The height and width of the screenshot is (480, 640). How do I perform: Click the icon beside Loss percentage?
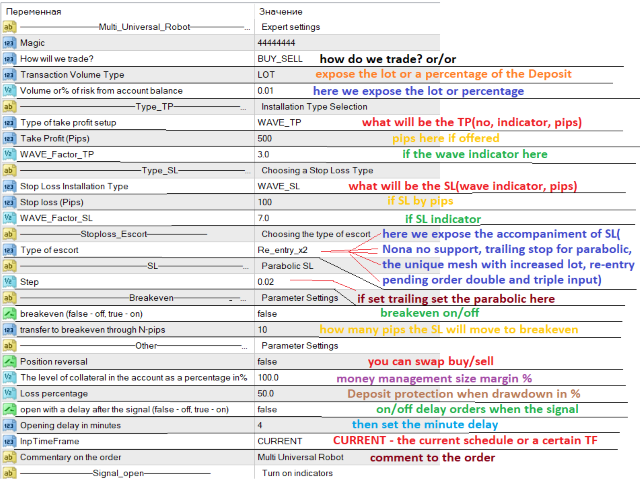point(9,393)
